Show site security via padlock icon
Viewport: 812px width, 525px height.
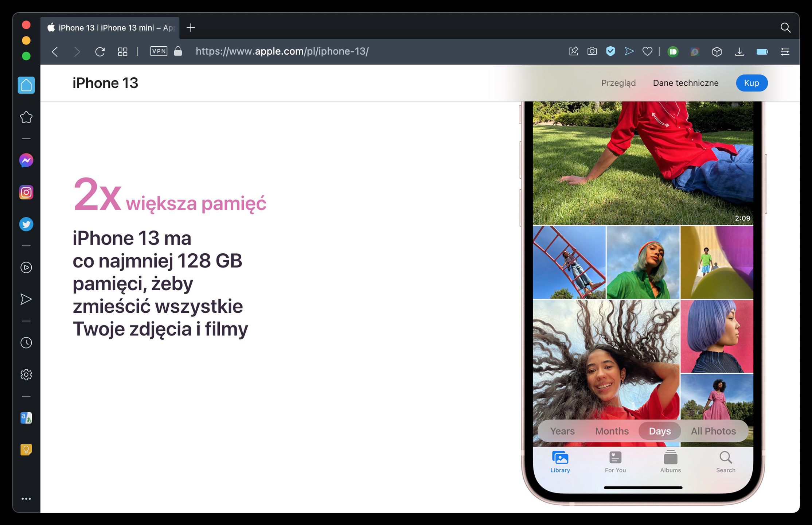(178, 51)
